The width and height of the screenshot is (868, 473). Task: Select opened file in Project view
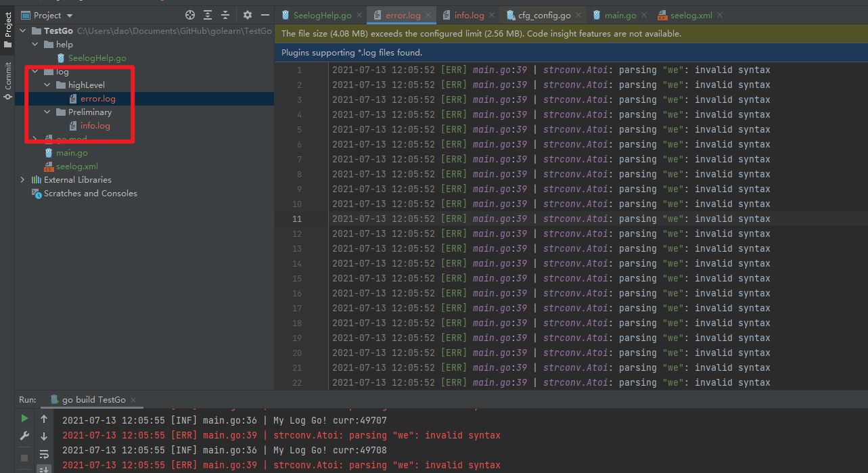click(189, 14)
